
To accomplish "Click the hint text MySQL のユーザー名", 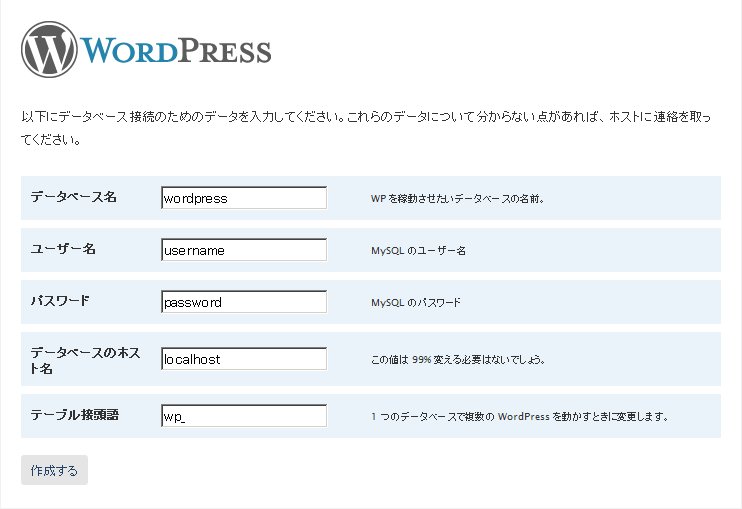I will [x=418, y=251].
